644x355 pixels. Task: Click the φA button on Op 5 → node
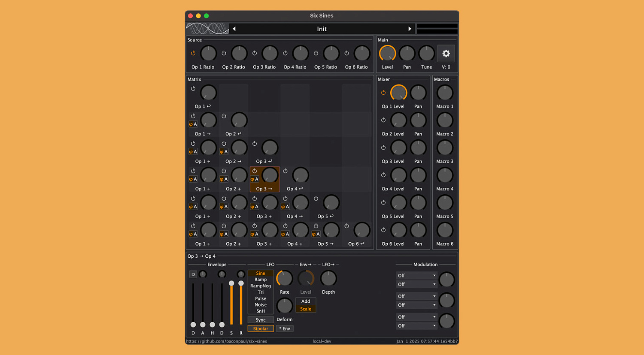(316, 234)
